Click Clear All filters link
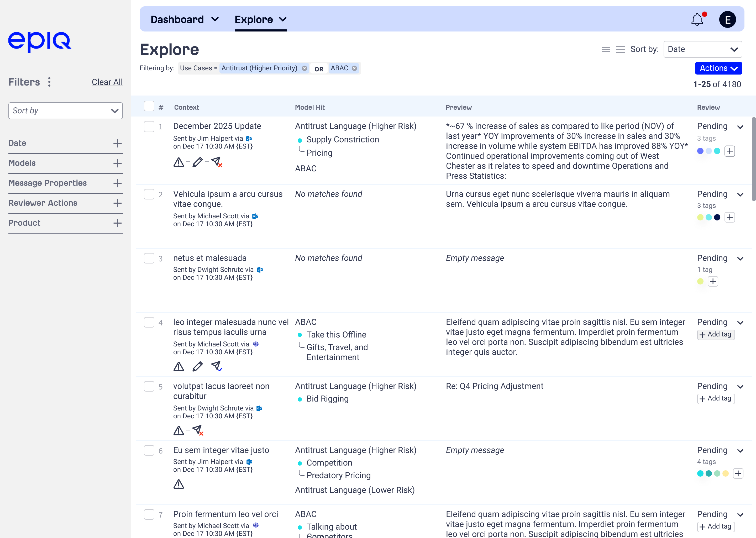Viewport: 756px width, 538px height. click(107, 82)
